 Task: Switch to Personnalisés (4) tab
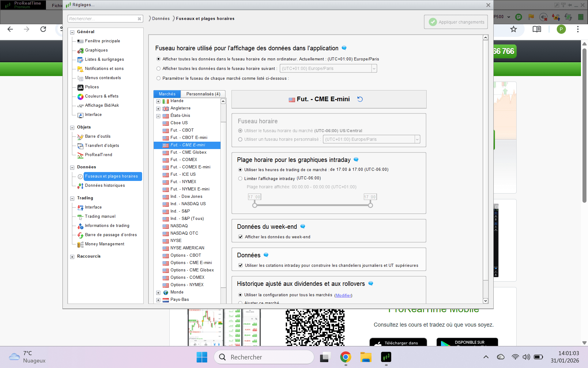pos(203,94)
